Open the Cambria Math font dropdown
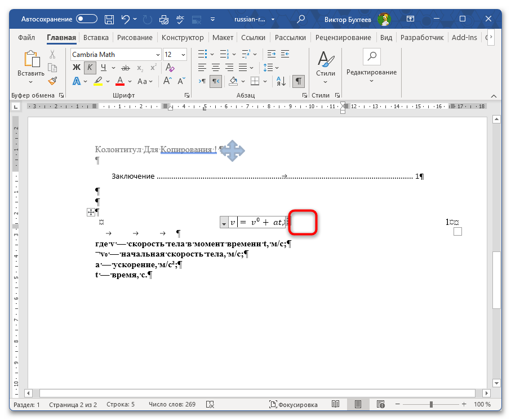This screenshot has height=420, width=511. 158,55
